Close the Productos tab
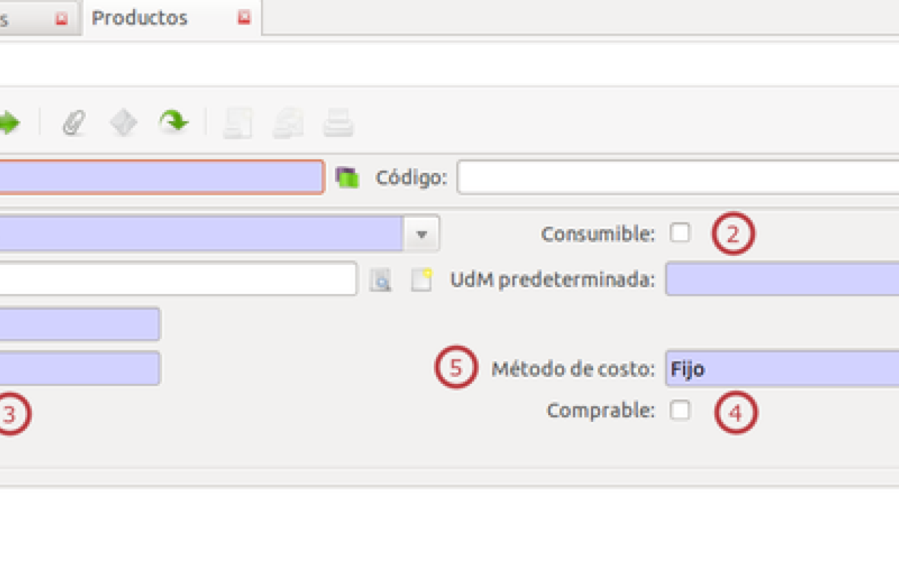Image resolution: width=899 pixels, height=588 pixels. coord(244,18)
